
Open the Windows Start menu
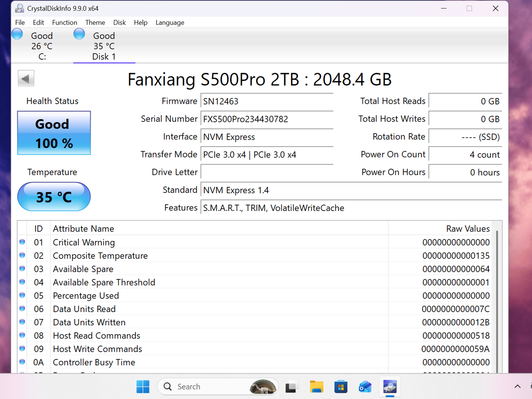click(x=143, y=387)
